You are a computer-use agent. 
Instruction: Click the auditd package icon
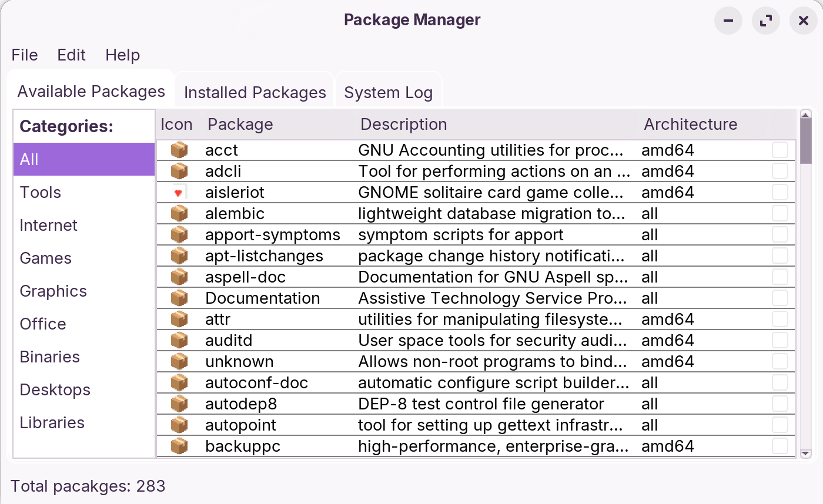click(x=178, y=340)
